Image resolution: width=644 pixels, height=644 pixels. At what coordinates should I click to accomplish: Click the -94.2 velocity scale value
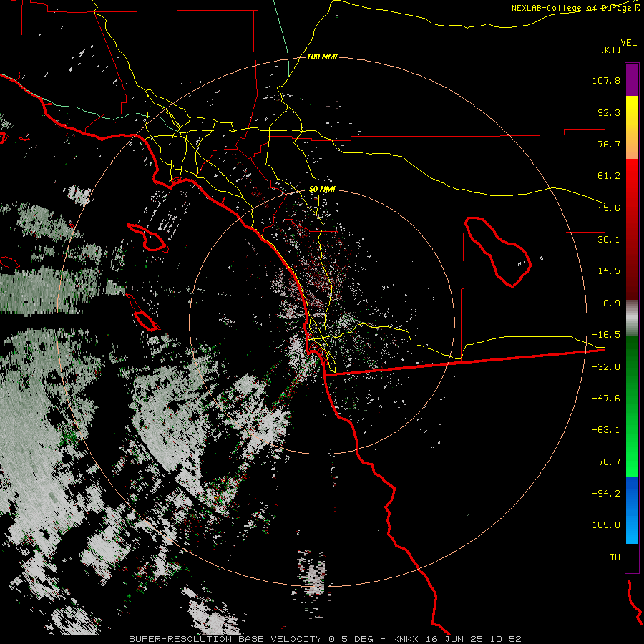coord(606,494)
